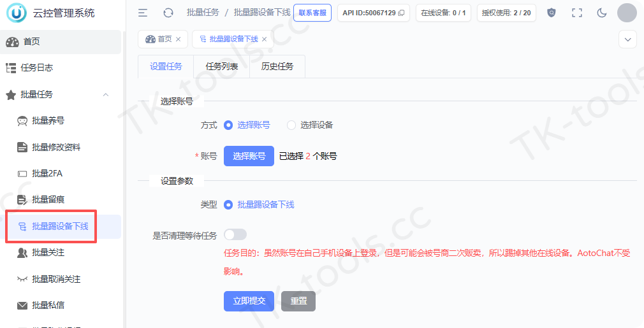Click the 在线设备: 0 / 1 badge
Viewport: 644px width, 328px height.
pos(443,13)
